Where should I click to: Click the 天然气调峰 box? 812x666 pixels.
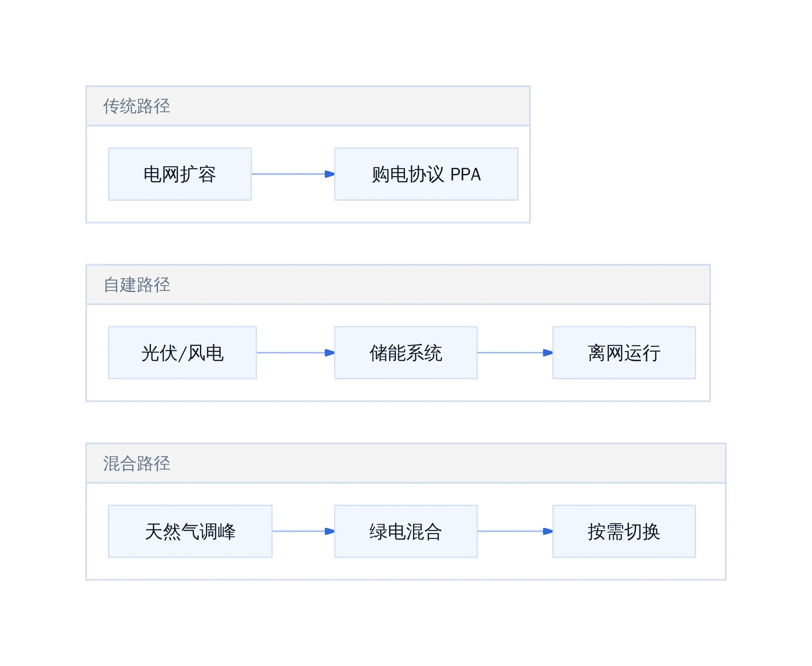click(190, 531)
